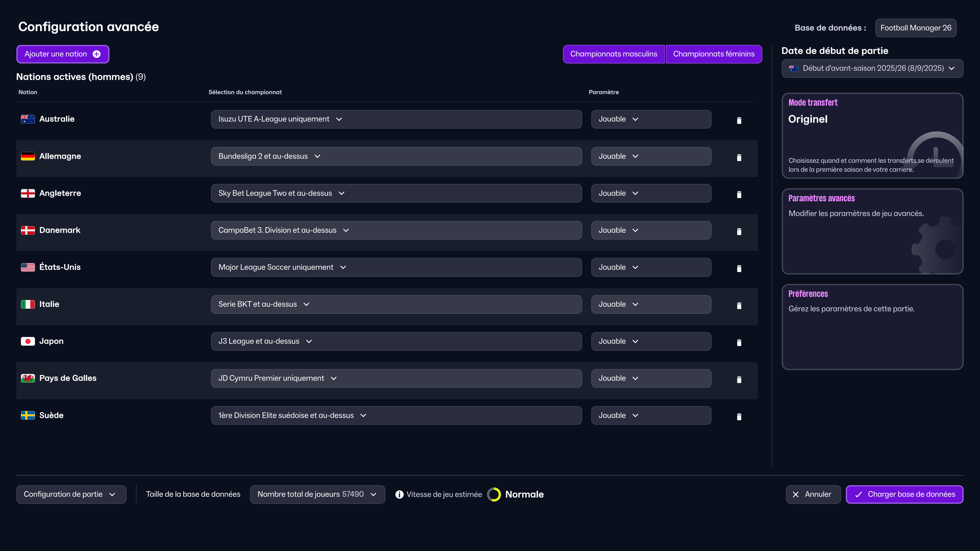980x551 pixels.
Task: Set Angleterre parameter via Jouable selector
Action: (x=651, y=193)
